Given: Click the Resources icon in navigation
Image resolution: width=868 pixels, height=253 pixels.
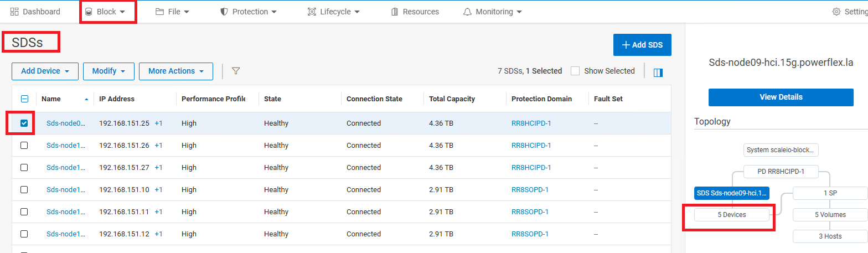Looking at the screenshot, I should coord(395,12).
